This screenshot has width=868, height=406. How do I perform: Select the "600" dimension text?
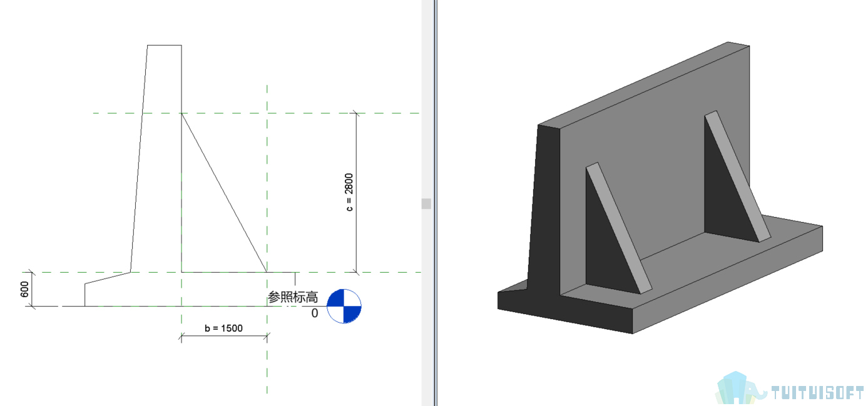[x=25, y=290]
